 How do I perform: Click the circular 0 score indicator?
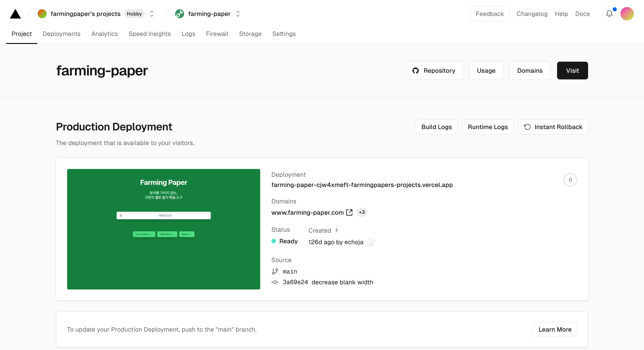[570, 180]
